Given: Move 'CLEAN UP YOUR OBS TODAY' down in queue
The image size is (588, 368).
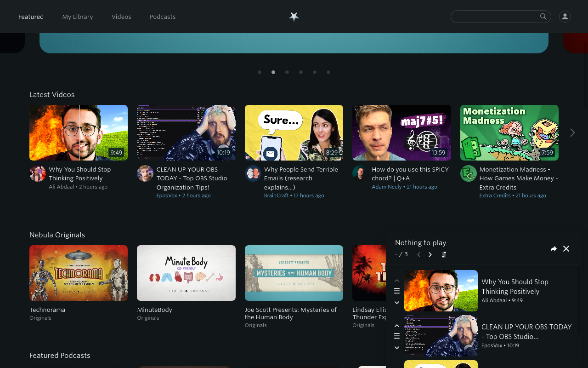Looking at the screenshot, I should [x=397, y=347].
